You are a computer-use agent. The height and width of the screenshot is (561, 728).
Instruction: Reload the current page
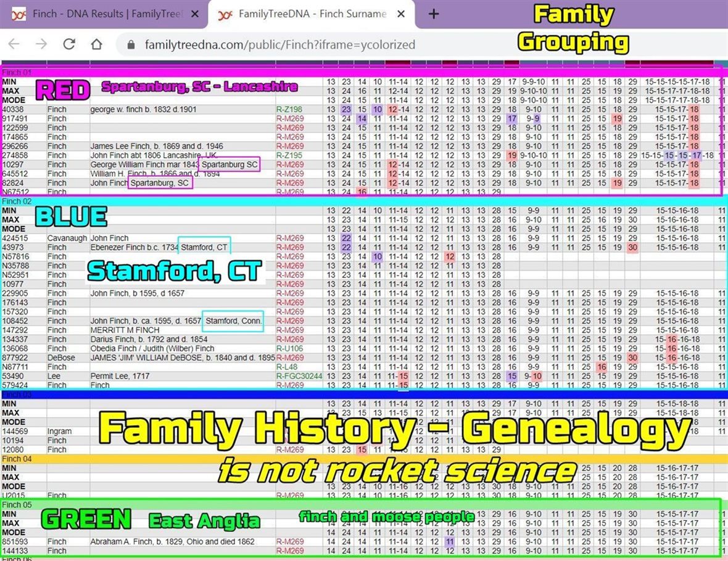point(69,44)
